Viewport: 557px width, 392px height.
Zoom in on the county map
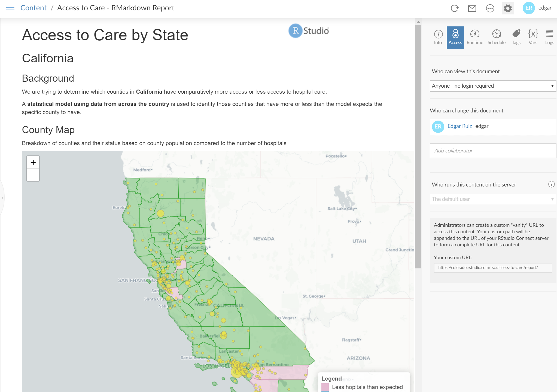33,163
